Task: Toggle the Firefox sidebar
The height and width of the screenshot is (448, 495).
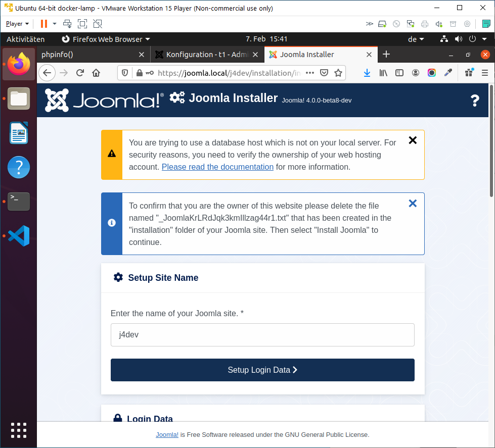Action: pyautogui.click(x=399, y=73)
